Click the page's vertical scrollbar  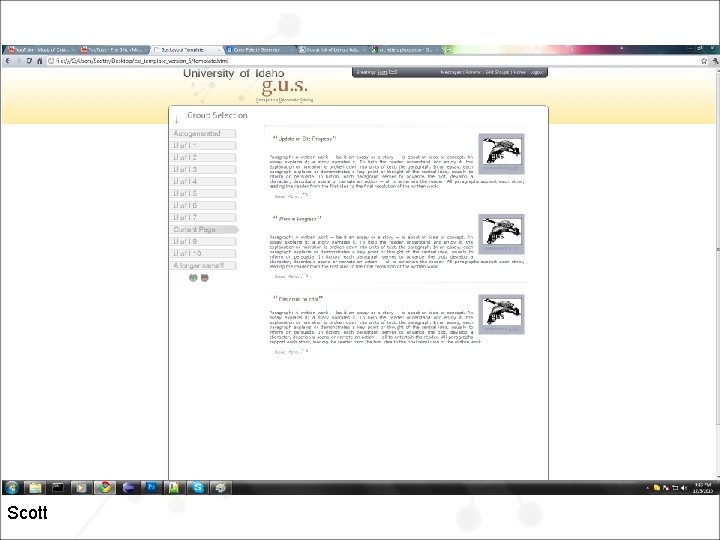pyautogui.click(x=717, y=248)
